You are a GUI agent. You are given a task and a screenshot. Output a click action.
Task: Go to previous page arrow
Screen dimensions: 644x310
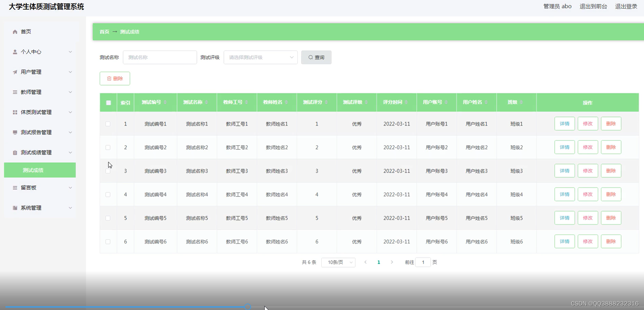(x=365, y=262)
